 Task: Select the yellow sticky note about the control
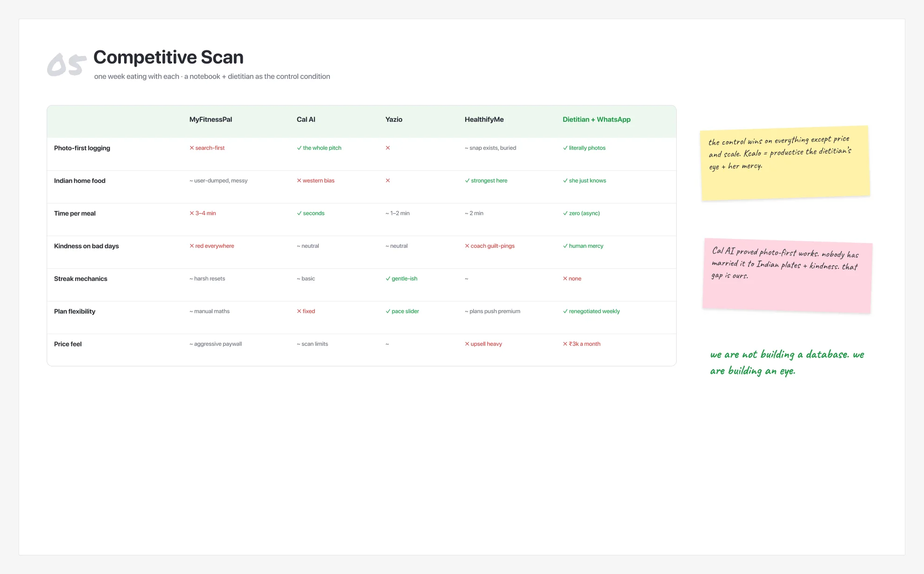point(785,163)
